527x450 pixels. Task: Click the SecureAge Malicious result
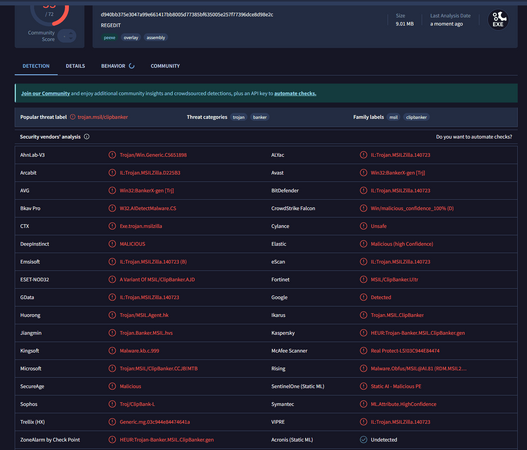130,386
